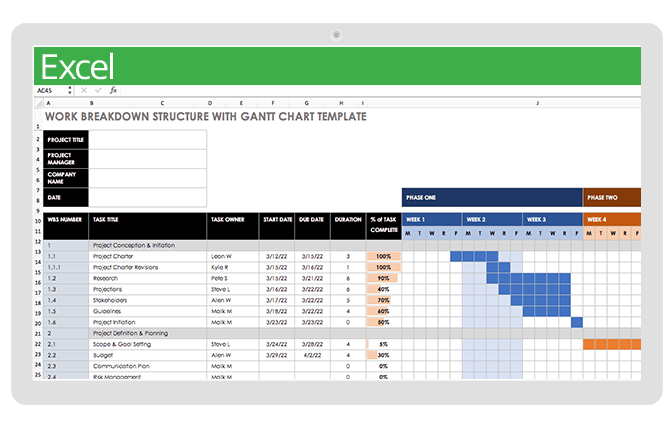The image size is (671, 431).
Task: Open the Name Box dropdown arrows
Action: click(x=70, y=90)
